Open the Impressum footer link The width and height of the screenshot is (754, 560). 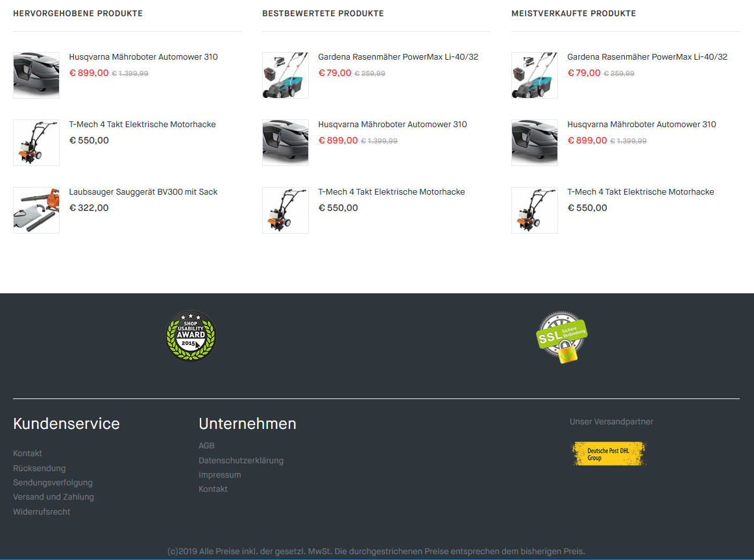pyautogui.click(x=220, y=475)
